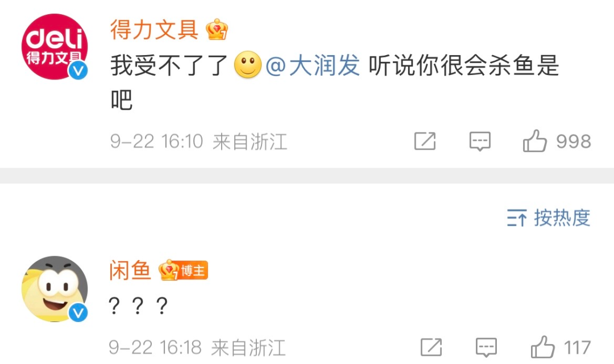Tap the blue verified badge on 得力文具 avatar
This screenshot has width=614, height=364.
click(78, 70)
